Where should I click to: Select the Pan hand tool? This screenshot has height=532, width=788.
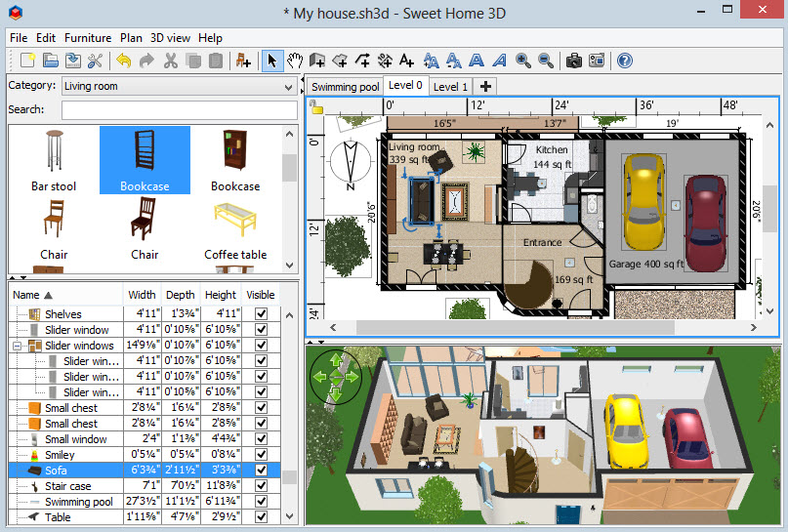point(294,61)
